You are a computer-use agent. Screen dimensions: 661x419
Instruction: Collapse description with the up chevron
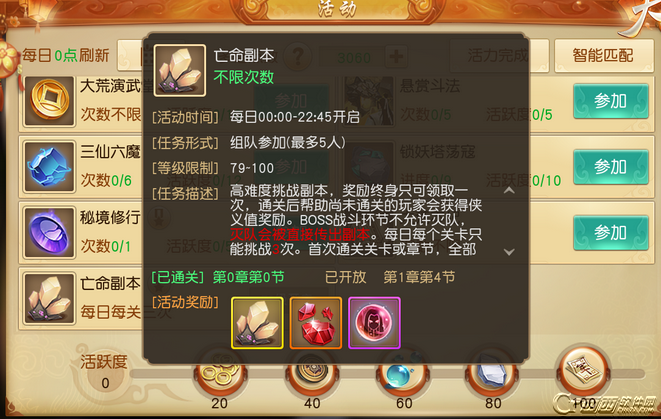[509, 191]
